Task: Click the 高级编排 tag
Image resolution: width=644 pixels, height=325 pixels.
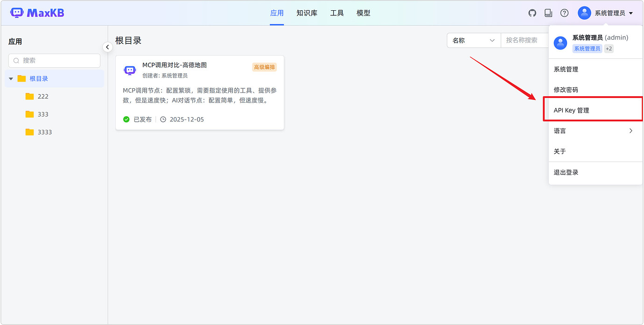Action: click(x=265, y=67)
